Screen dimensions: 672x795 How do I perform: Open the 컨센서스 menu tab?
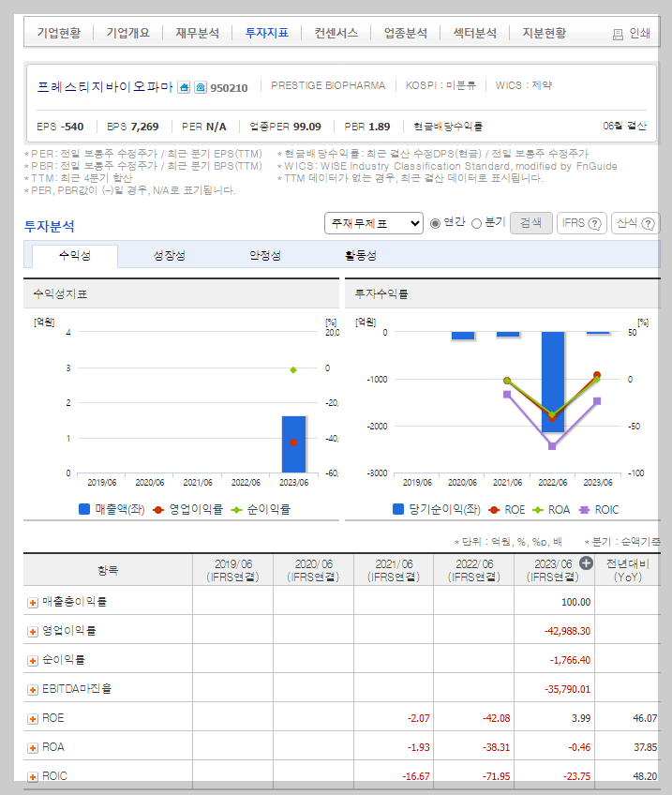tap(336, 33)
